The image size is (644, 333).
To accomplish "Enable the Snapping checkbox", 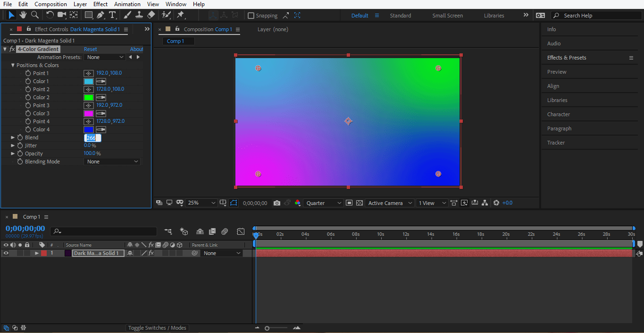I will (x=251, y=16).
